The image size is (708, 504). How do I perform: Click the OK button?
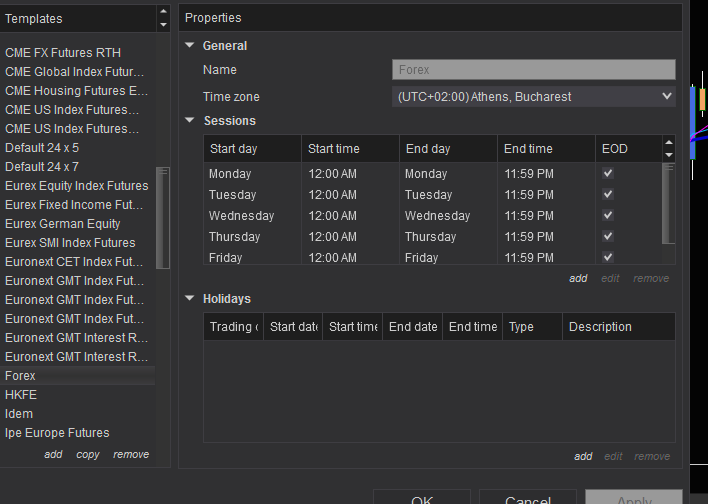tap(422, 497)
